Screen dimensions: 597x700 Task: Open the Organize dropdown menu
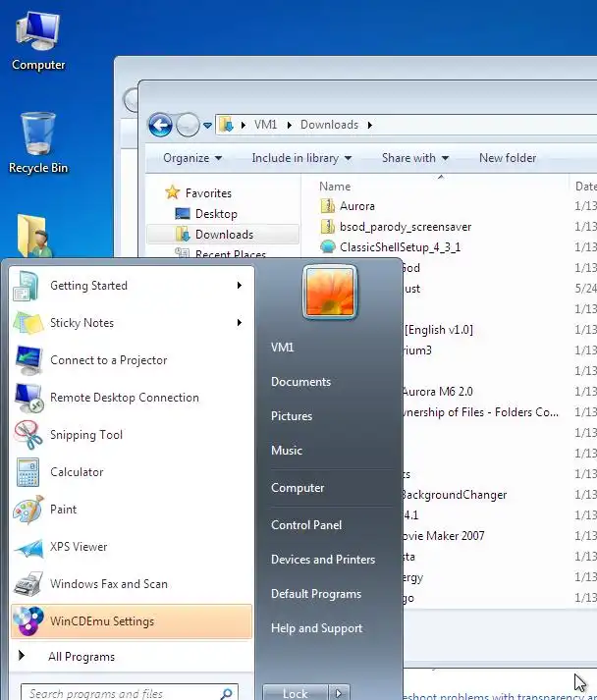tap(192, 158)
